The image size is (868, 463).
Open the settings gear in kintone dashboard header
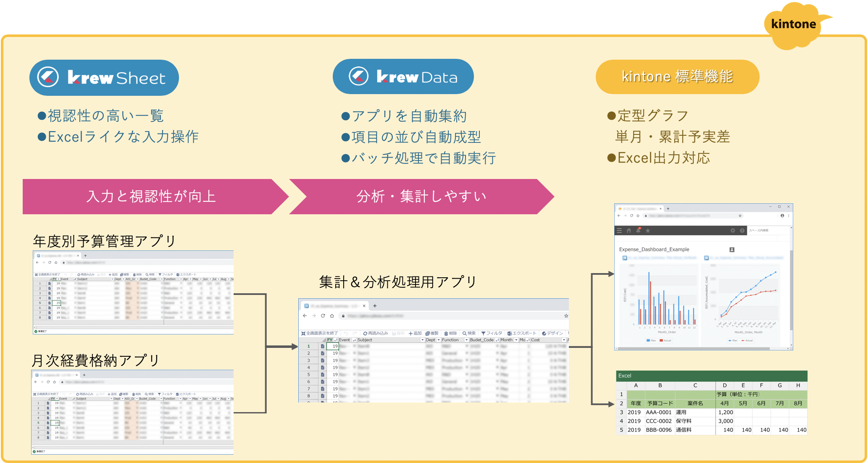click(733, 230)
